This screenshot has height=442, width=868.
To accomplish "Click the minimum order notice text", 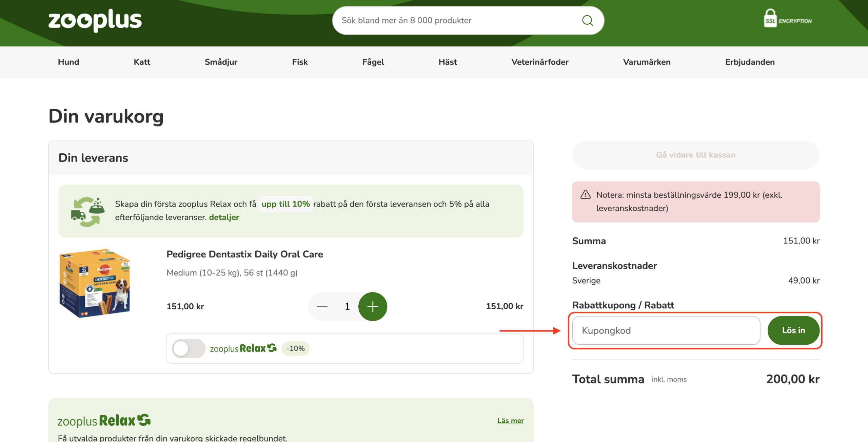I will coord(689,201).
